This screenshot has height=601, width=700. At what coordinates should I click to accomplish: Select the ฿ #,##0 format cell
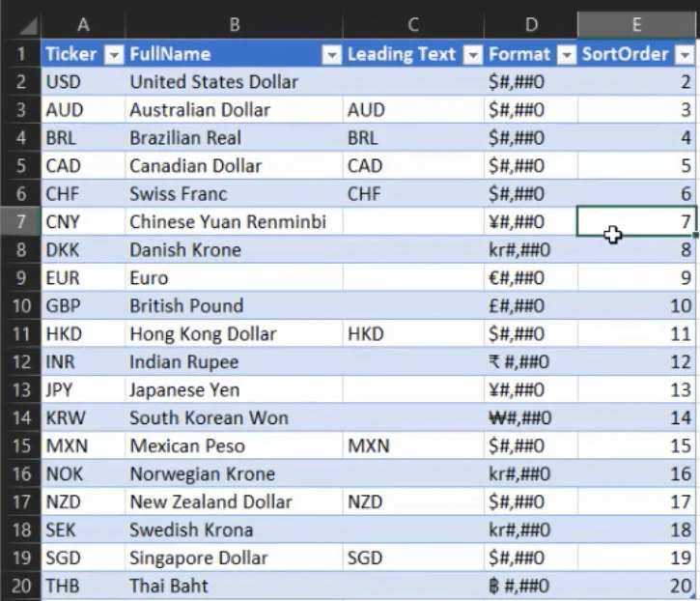[x=531, y=586]
